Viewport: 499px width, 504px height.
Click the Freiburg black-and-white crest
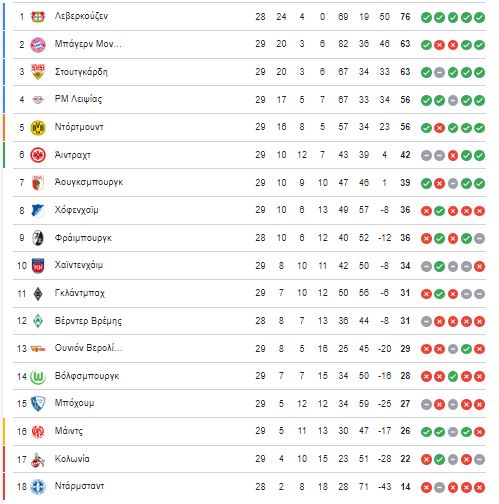coord(38,238)
